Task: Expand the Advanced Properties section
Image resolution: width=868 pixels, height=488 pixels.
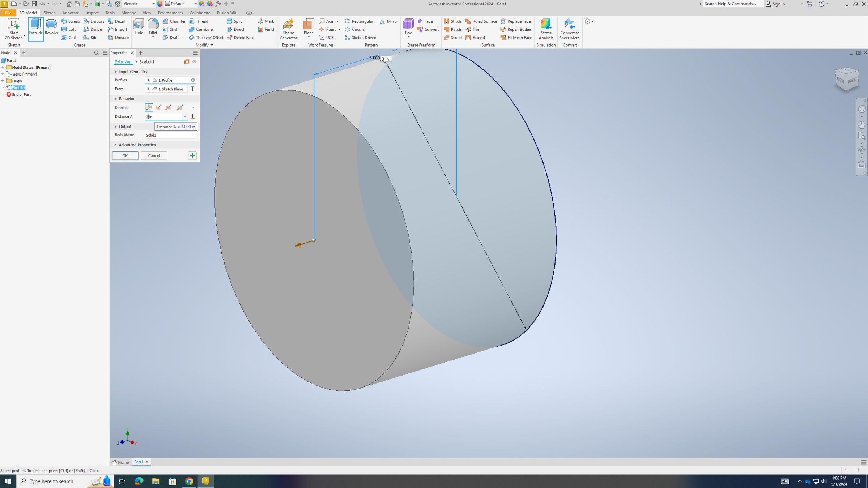Action: [116, 145]
